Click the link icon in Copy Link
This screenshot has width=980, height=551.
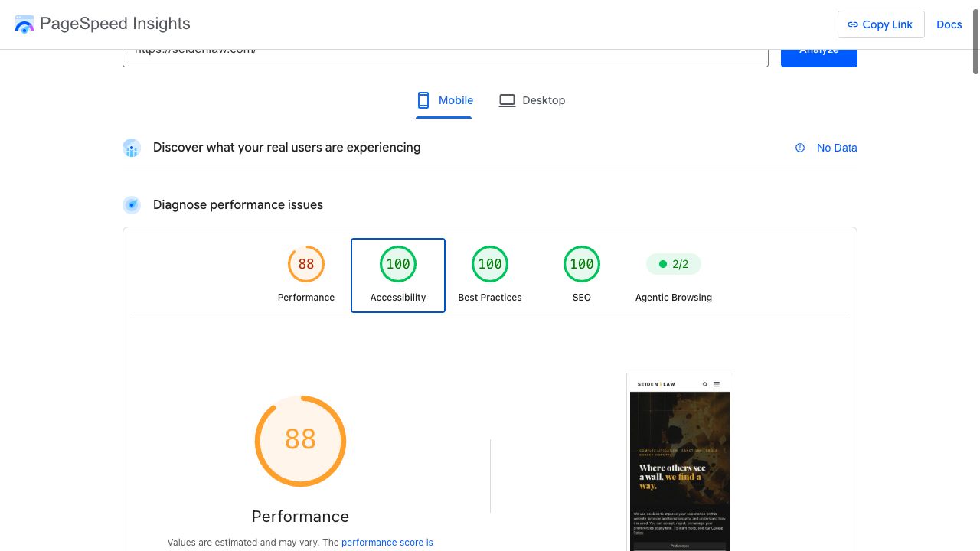[853, 24]
